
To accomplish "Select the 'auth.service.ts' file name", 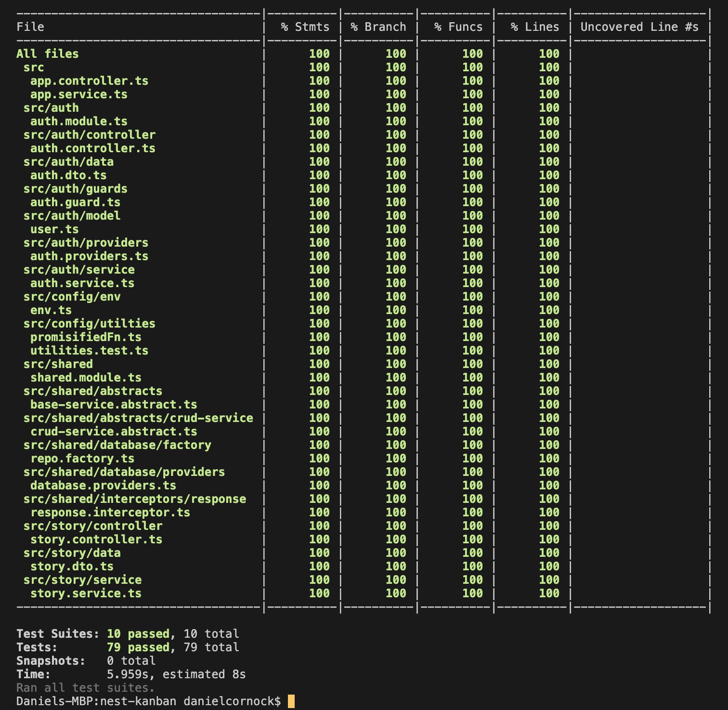I will click(82, 283).
